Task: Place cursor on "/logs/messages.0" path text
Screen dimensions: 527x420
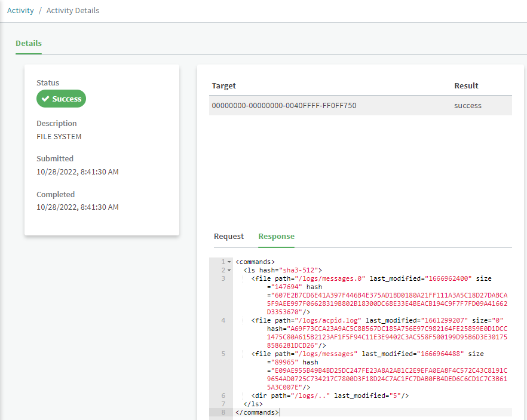Action: point(336,278)
